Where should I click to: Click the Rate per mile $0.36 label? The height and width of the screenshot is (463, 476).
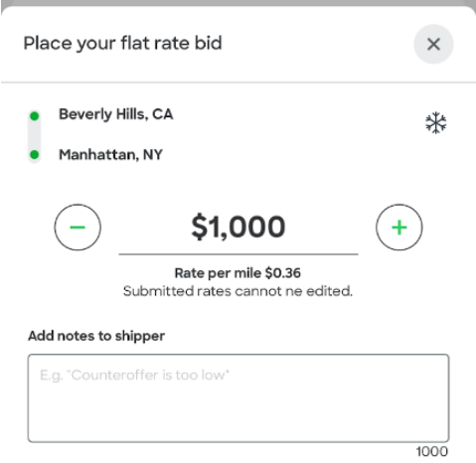pyautogui.click(x=238, y=273)
